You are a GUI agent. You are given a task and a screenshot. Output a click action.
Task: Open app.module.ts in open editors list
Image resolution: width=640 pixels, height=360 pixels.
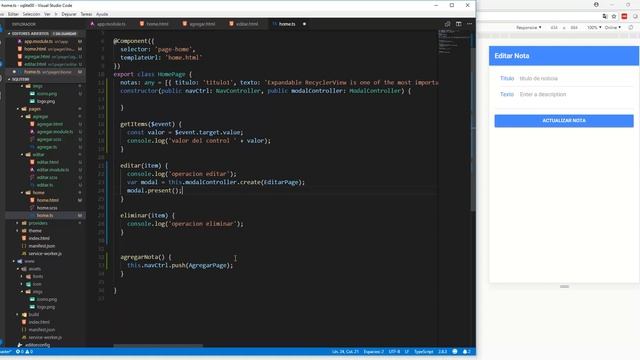click(x=46, y=41)
